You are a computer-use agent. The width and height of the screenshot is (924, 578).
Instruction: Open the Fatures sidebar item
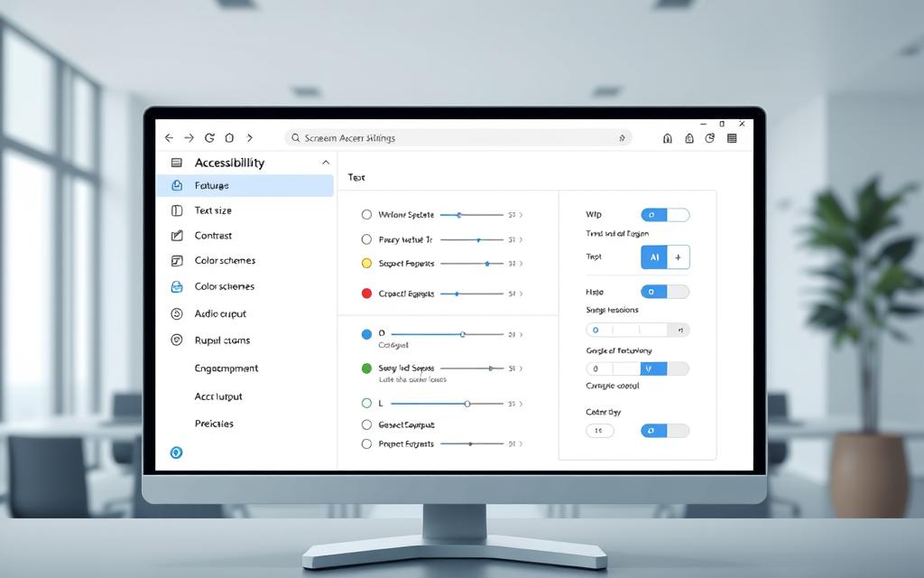(212, 186)
